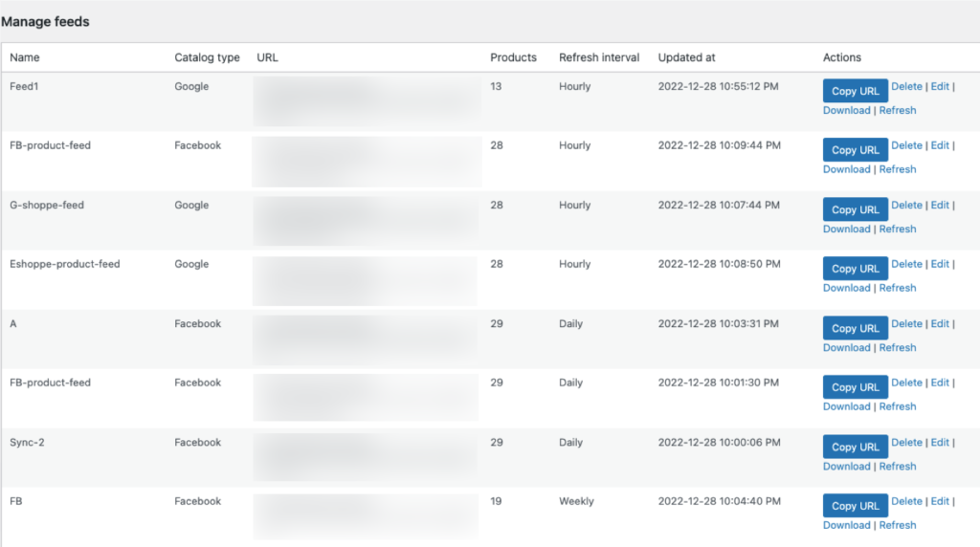This screenshot has width=980, height=547.
Task: Copy URL of feed named A
Action: pos(856,328)
